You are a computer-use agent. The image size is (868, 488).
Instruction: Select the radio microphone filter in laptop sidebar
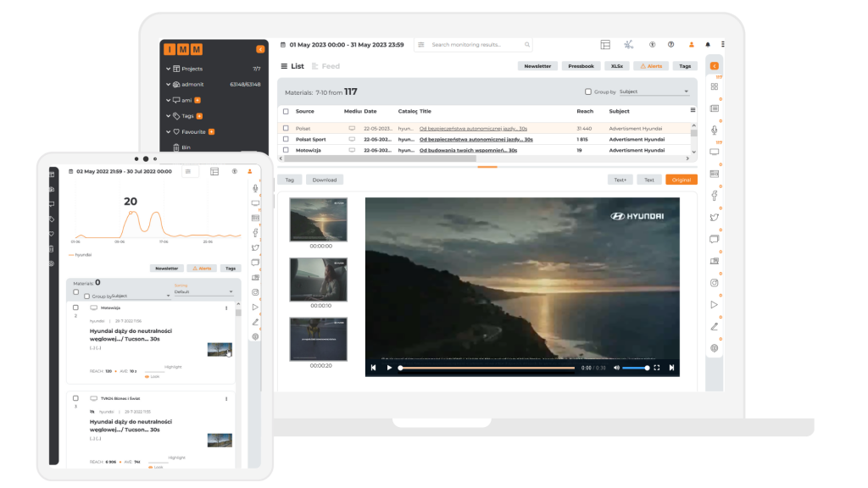[714, 130]
